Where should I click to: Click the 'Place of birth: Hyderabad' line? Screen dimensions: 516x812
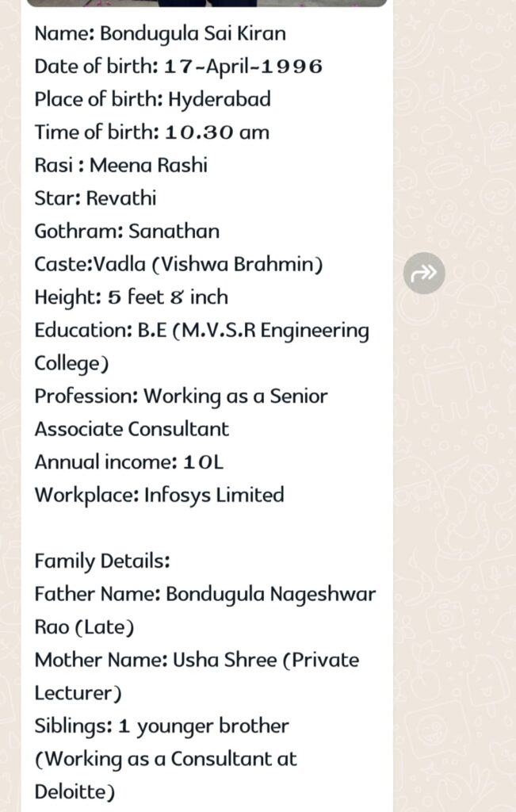pyautogui.click(x=153, y=99)
